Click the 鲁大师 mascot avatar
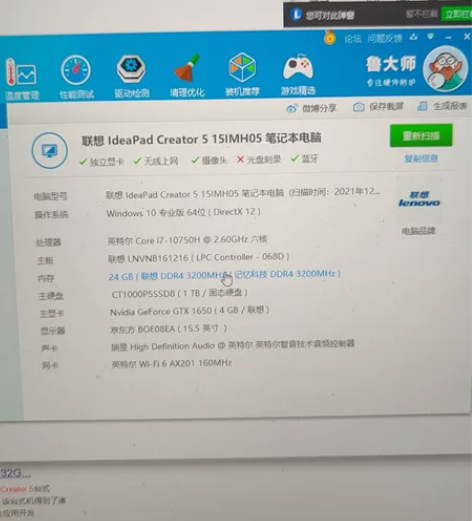 pyautogui.click(x=445, y=69)
